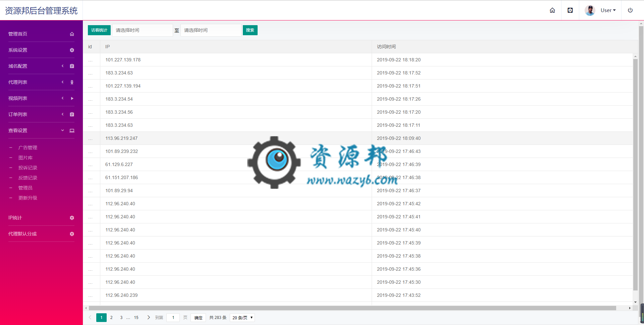Click the clipboard icon beside 域名配置
The height and width of the screenshot is (325, 644).
coord(72,66)
